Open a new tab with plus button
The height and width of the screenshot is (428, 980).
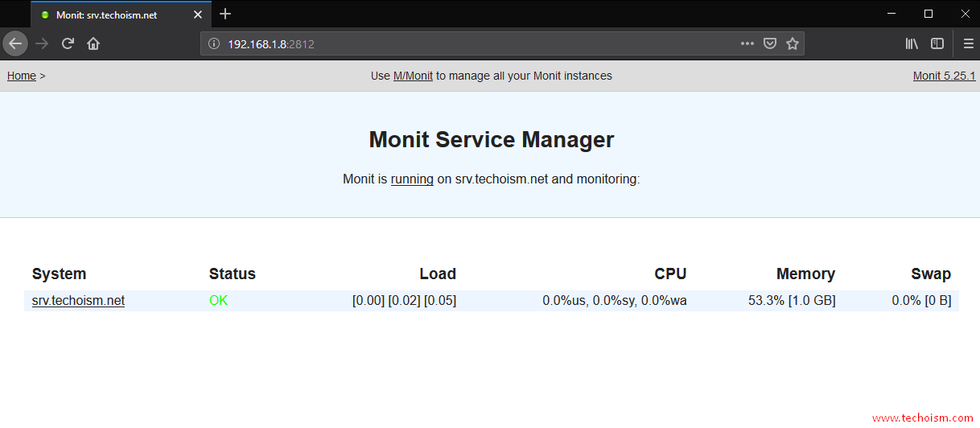click(225, 14)
